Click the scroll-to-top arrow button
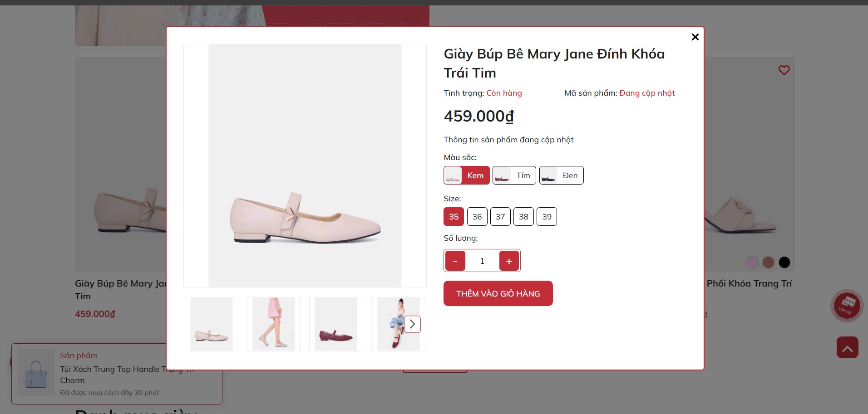The height and width of the screenshot is (414, 868). 847,348
